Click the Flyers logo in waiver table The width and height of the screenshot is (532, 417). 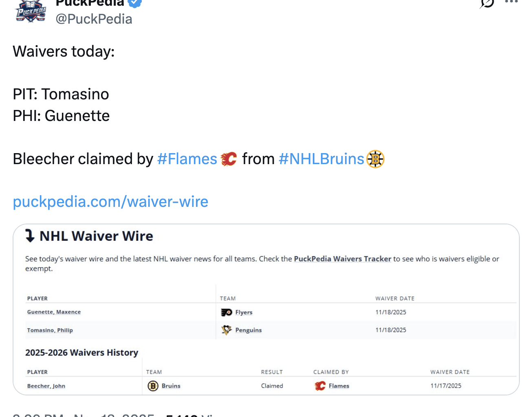pos(226,312)
